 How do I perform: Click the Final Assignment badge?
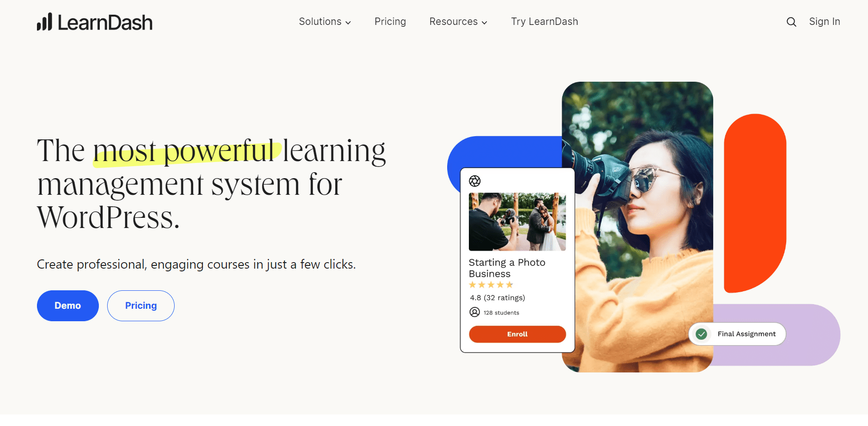pyautogui.click(x=737, y=334)
